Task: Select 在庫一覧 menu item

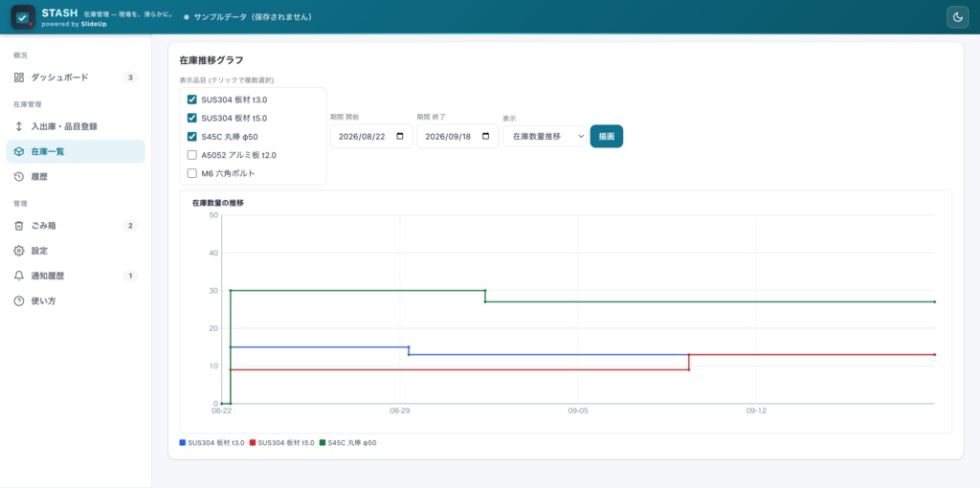Action: [76, 151]
